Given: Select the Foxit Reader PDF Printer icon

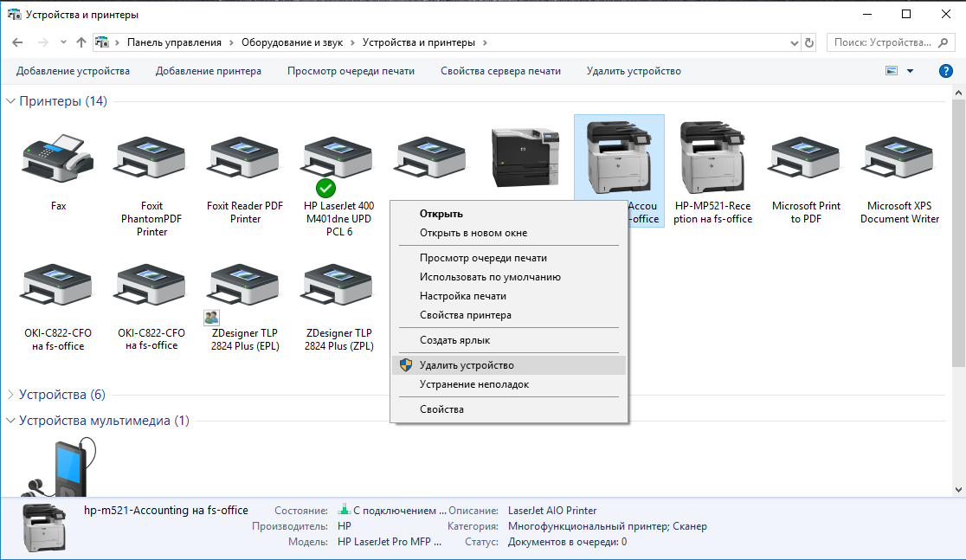Looking at the screenshot, I should 245,159.
